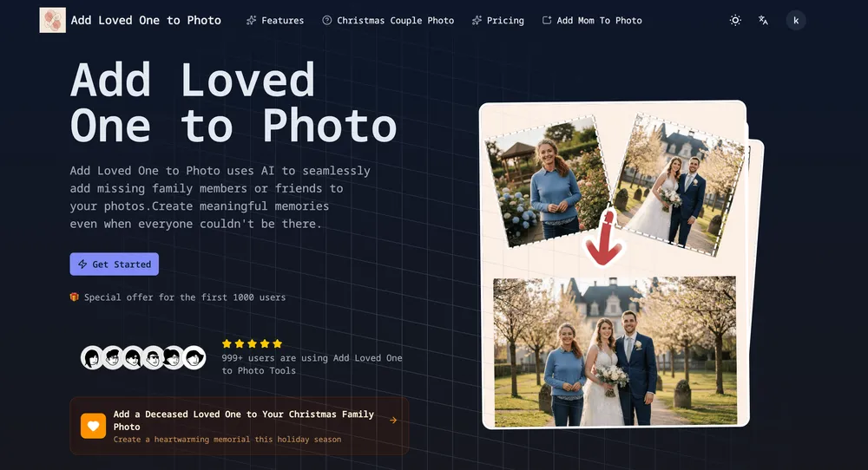This screenshot has height=470, width=868.
Task: Open the user avatar 'k' menu
Action: click(x=796, y=20)
